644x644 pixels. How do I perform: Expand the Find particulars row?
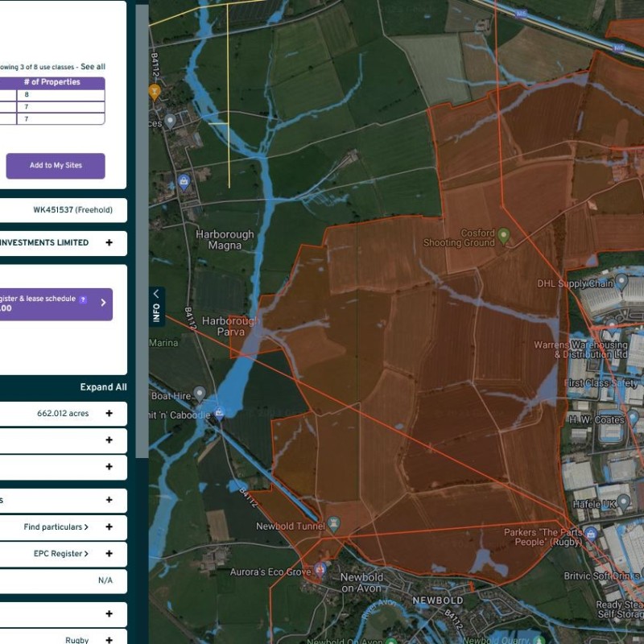click(109, 527)
